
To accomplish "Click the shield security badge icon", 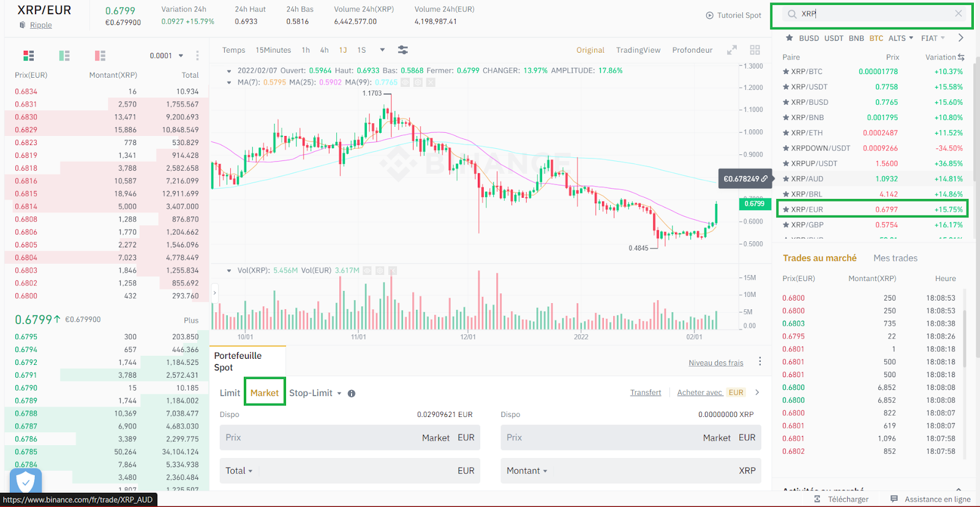I will (26, 481).
